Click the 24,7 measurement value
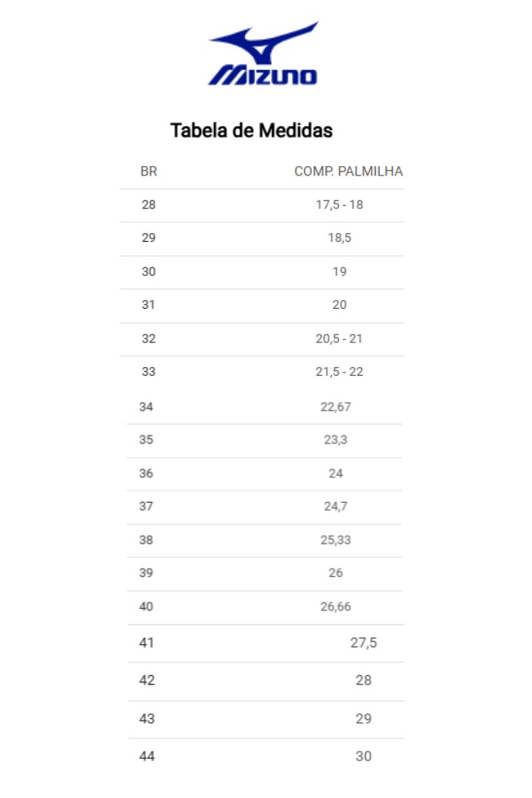This screenshot has height=798, width=532. pos(336,506)
